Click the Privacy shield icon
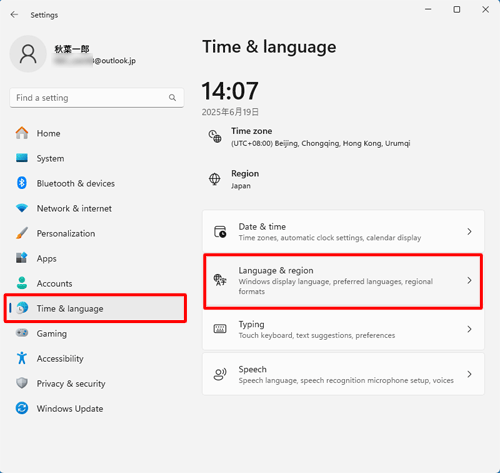The height and width of the screenshot is (473, 500). pyautogui.click(x=22, y=383)
